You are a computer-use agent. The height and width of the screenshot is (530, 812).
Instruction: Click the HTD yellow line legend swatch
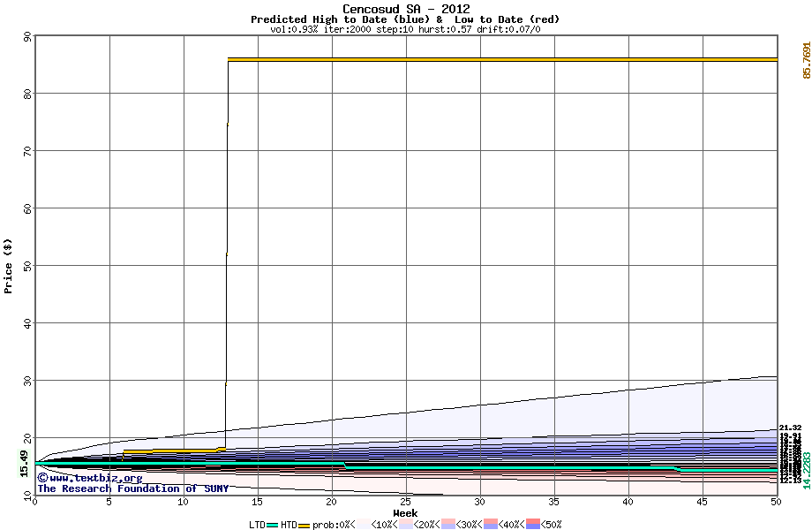304,526
